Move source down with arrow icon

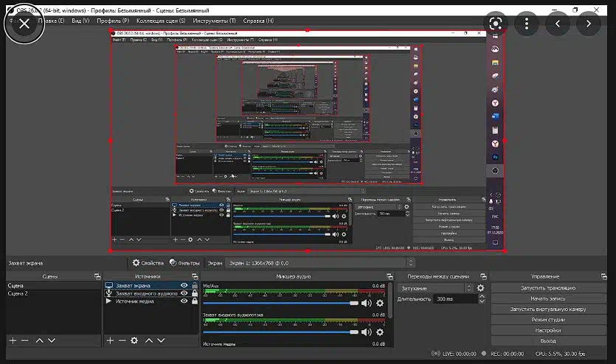[161, 340]
